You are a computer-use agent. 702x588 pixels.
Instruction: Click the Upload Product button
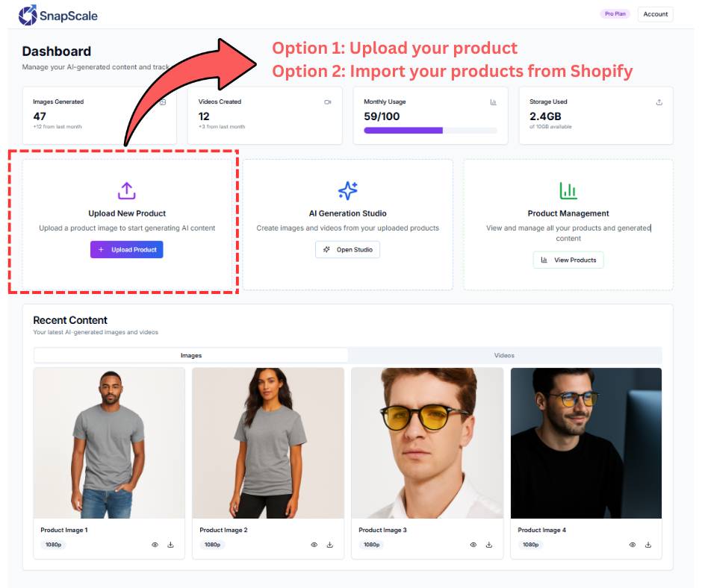click(126, 249)
